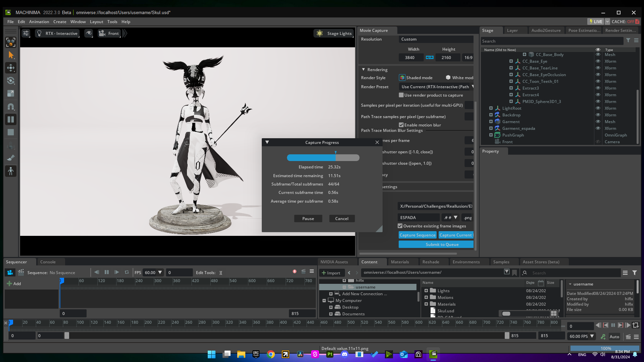Open Stage panel filter funnel icon
Image resolution: width=644 pixels, height=362 pixels.
628,41
